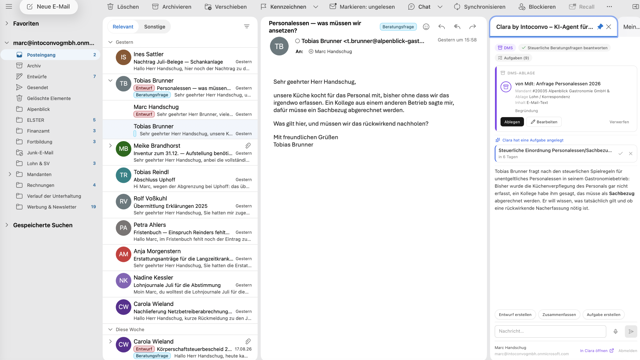Reply all to the message
This screenshot has width=640, height=360.
click(x=457, y=27)
